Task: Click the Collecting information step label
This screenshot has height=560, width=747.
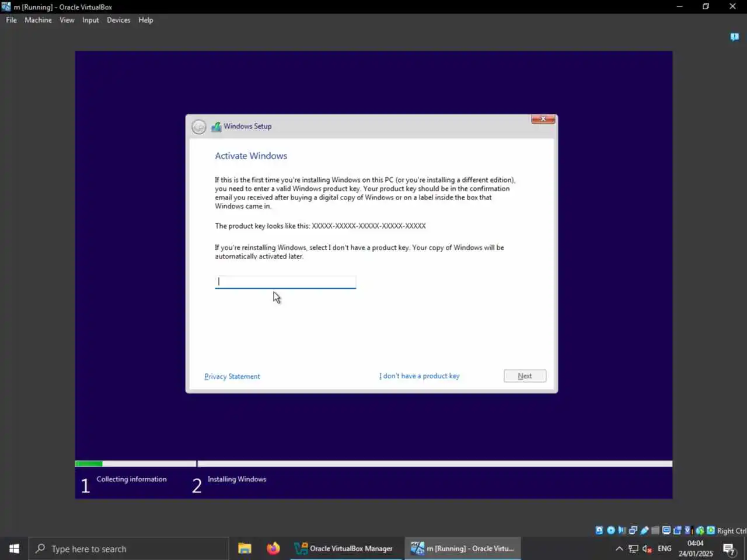Action: coord(131,480)
